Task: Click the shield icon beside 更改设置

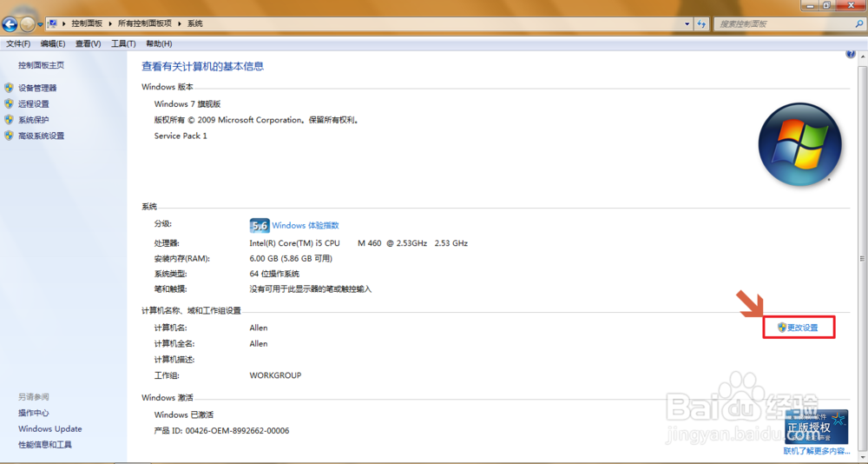Action: [782, 328]
